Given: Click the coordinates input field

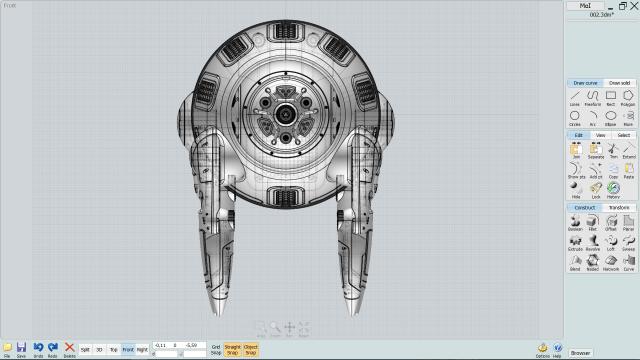Looking at the screenshot, I should click(179, 346).
